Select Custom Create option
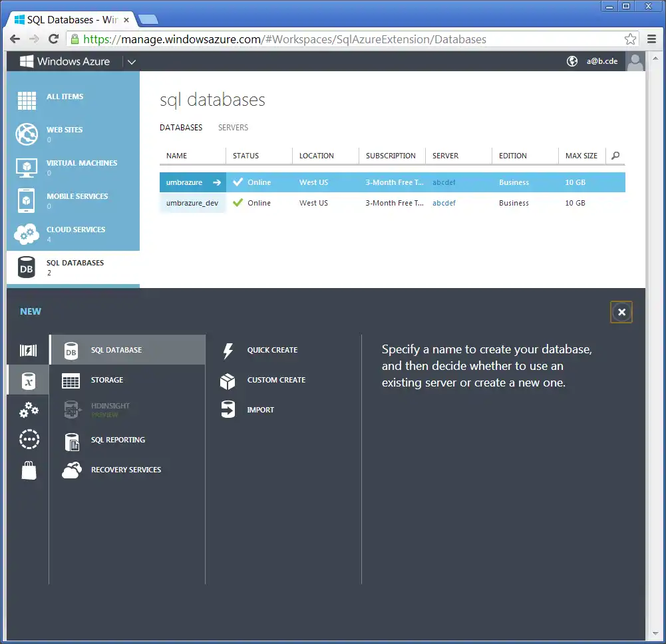The width and height of the screenshot is (666, 644). pos(277,380)
